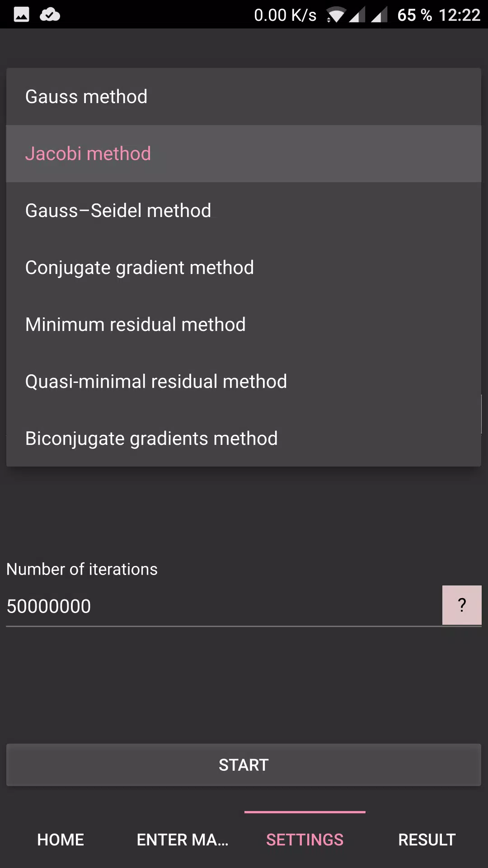The width and height of the screenshot is (488, 868).
Task: Select the SETTINGS tab
Action: pos(305,840)
